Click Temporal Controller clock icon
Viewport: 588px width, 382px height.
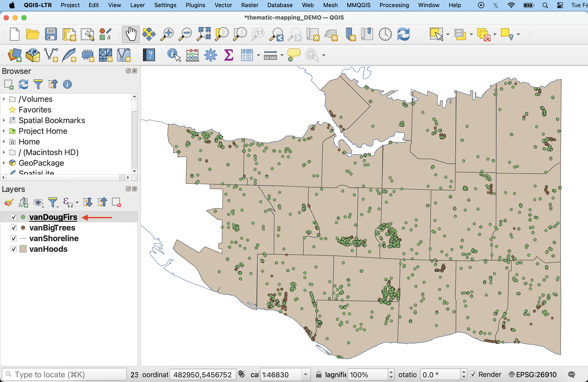[x=385, y=34]
